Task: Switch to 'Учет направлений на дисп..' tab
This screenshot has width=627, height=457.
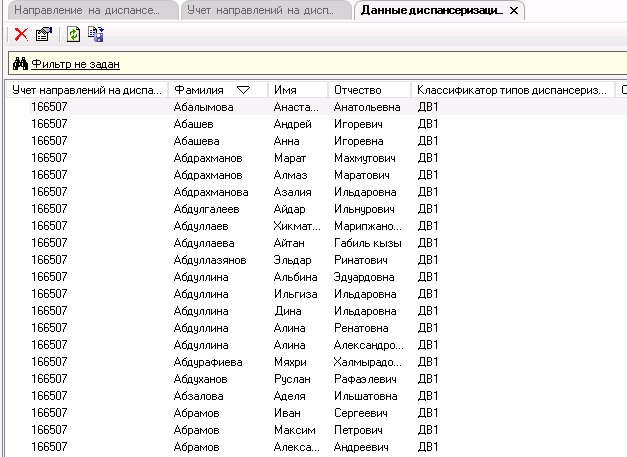Action: pos(264,10)
